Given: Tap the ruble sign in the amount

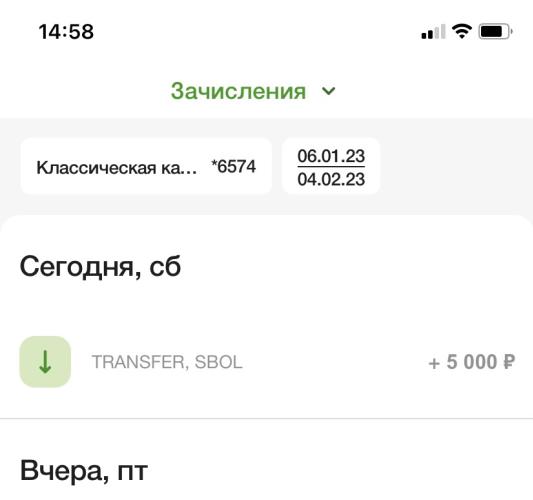Looking at the screenshot, I should [x=509, y=362].
